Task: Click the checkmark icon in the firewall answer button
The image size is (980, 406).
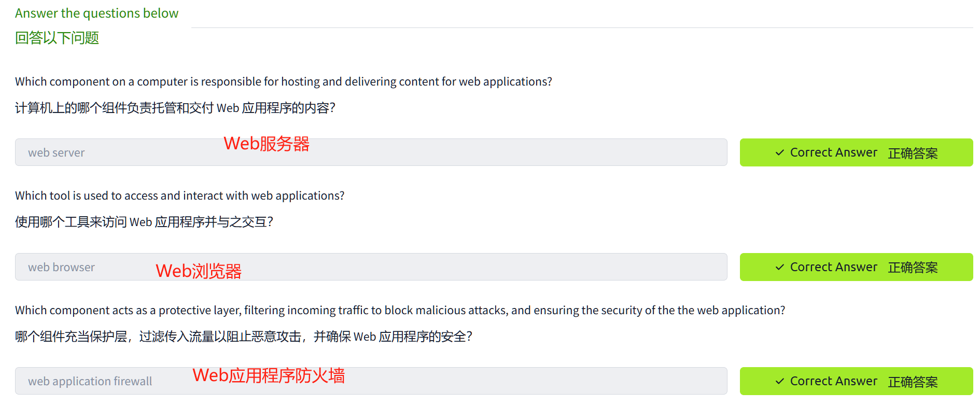Action: tap(779, 382)
